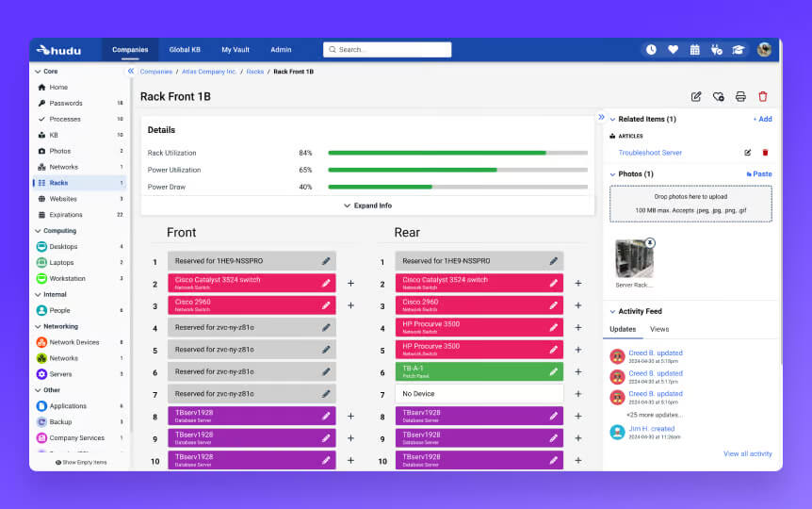Click Show Empty Items in sidebar
Viewport: 812px width, 509px height.
click(81, 463)
